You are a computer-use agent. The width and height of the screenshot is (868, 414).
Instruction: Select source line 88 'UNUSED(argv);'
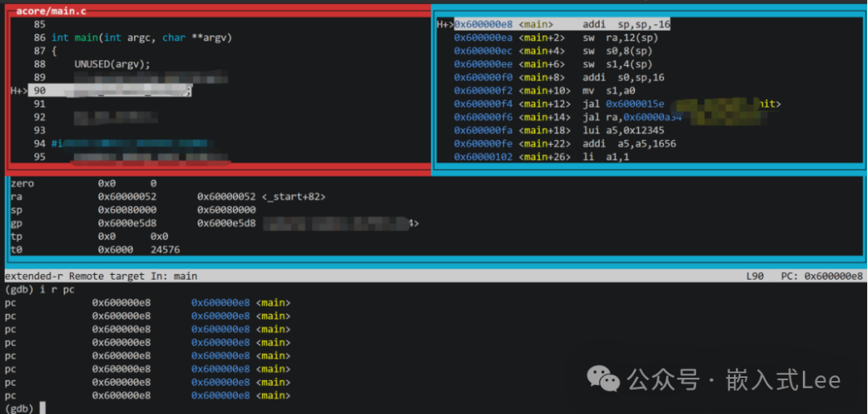coord(113,64)
